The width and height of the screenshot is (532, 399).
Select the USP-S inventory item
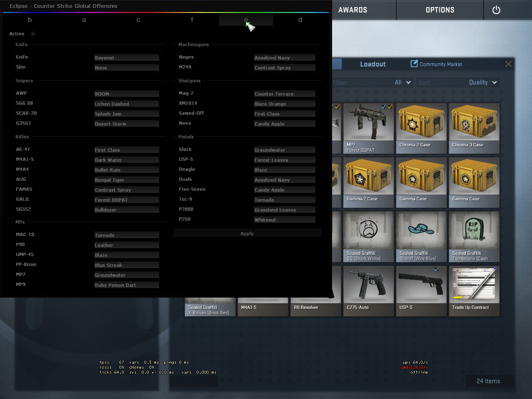click(421, 291)
